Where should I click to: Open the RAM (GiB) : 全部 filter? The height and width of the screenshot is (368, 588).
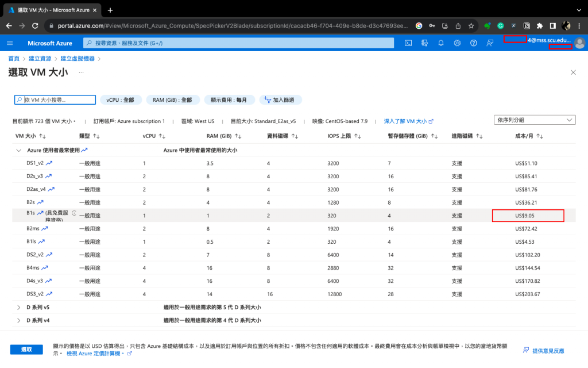point(172,100)
